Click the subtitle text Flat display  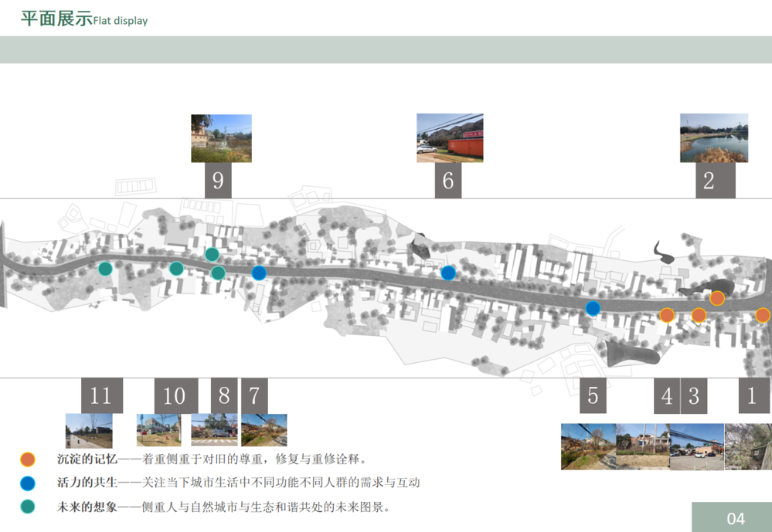pyautogui.click(x=121, y=21)
